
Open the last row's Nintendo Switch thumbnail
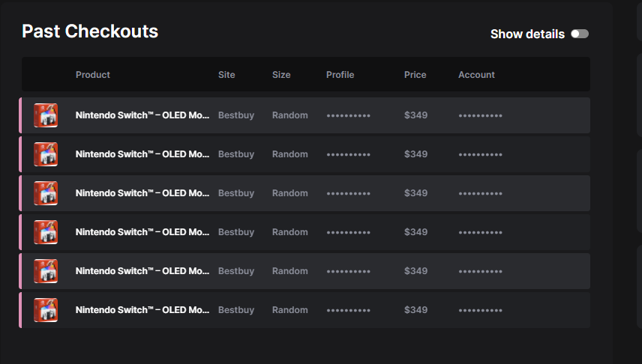point(46,309)
